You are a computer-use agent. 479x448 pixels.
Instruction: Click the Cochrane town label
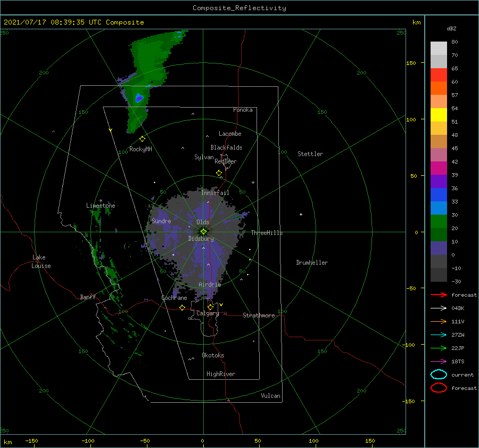point(174,298)
